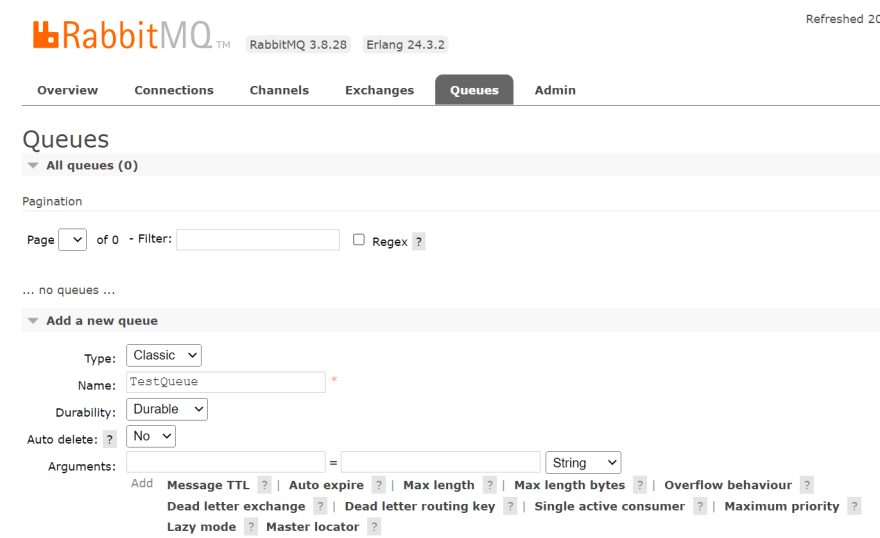880x538 pixels.
Task: Add Overflow behaviour argument
Action: coord(728,485)
